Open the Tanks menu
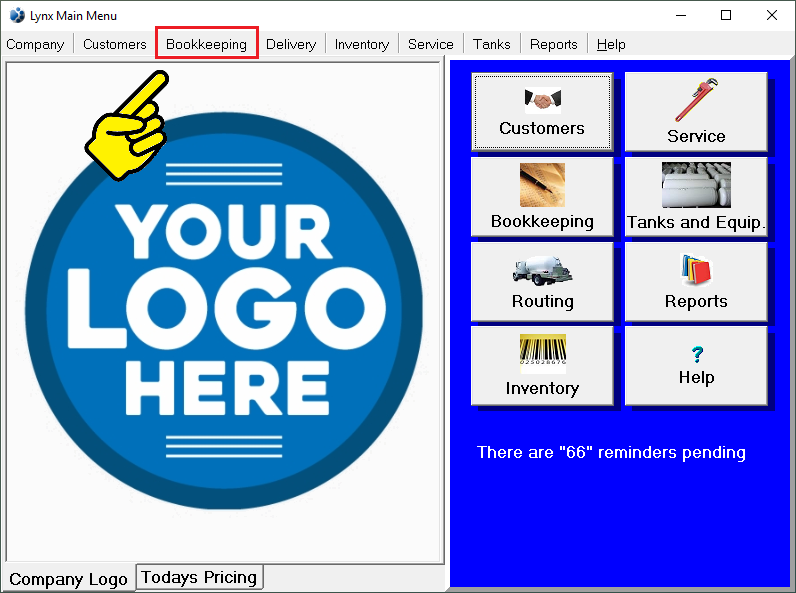Image resolution: width=796 pixels, height=593 pixels. pos(491,45)
